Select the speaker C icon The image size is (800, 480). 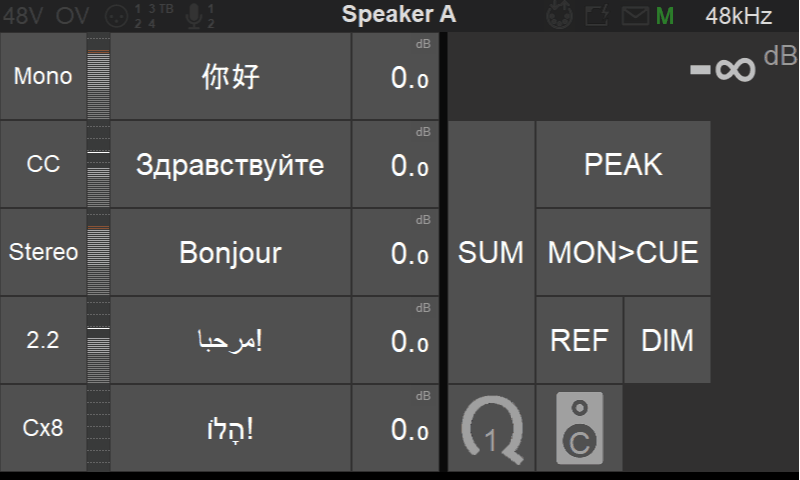click(579, 428)
